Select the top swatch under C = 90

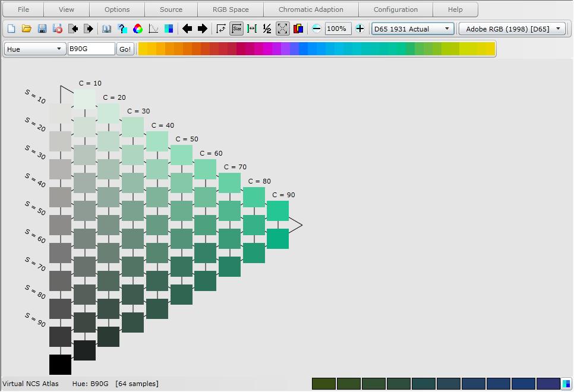[x=277, y=211]
